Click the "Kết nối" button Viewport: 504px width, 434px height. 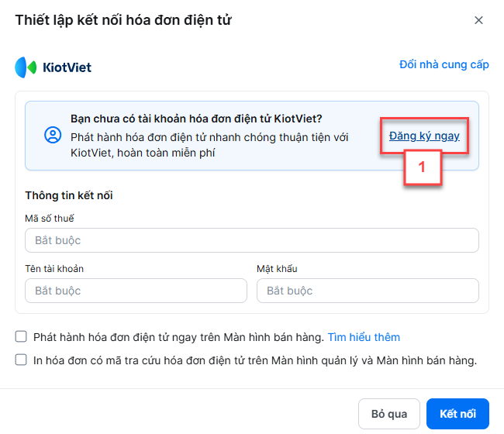[457, 414]
